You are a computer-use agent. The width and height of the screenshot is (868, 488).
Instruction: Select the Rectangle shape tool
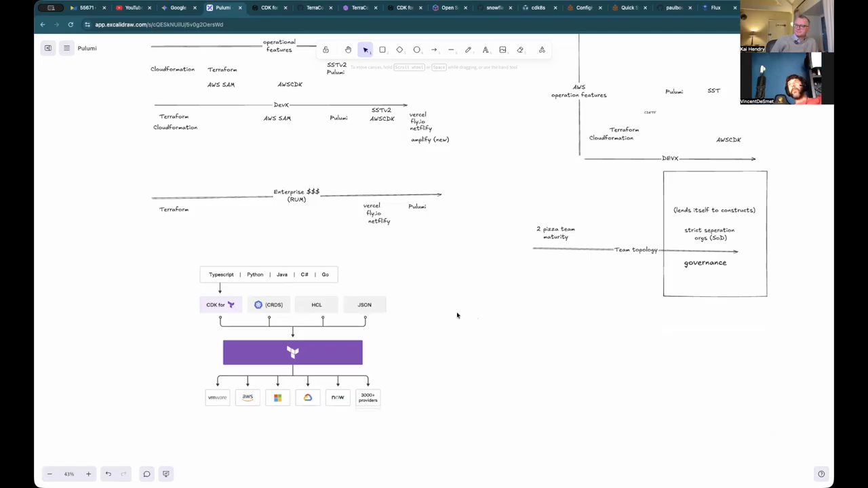click(x=382, y=49)
